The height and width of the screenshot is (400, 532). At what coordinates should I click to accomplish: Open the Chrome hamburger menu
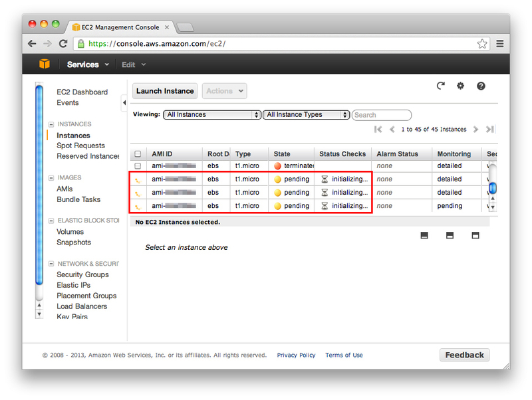500,44
